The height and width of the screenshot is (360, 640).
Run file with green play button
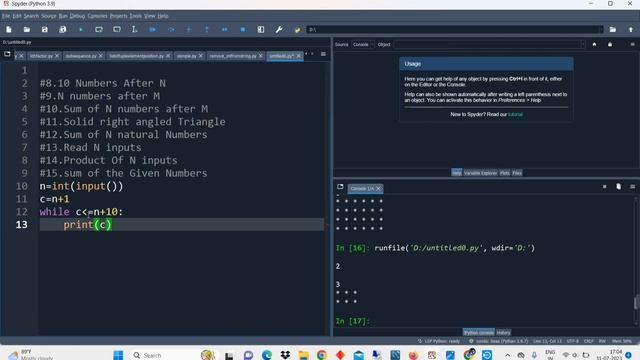tap(81, 29)
